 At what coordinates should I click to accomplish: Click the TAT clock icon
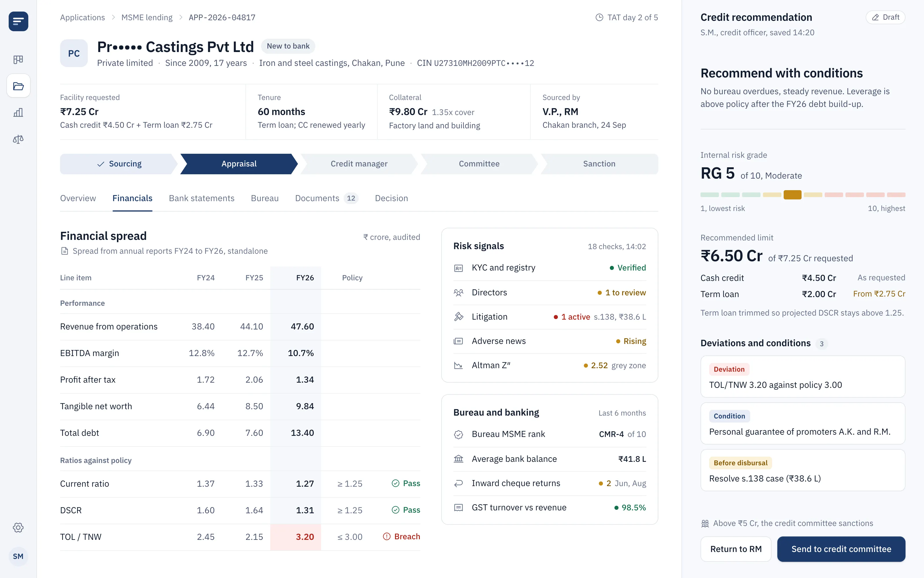click(x=599, y=18)
